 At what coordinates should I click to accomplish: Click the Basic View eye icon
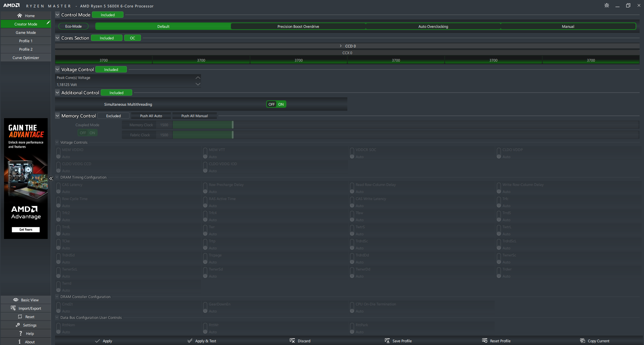pos(16,300)
